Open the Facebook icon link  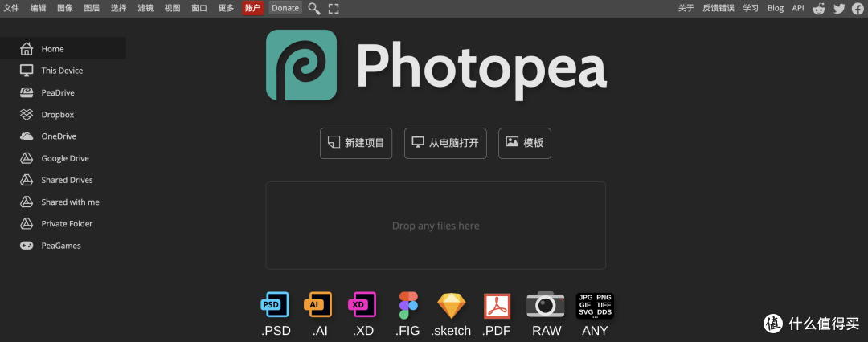click(858, 8)
